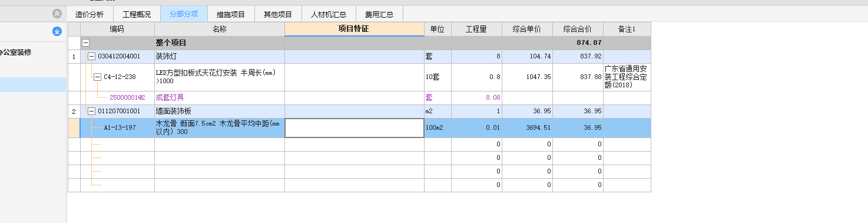Click the blue download arrow icon
The width and height of the screenshot is (868, 223).
pos(57,31)
